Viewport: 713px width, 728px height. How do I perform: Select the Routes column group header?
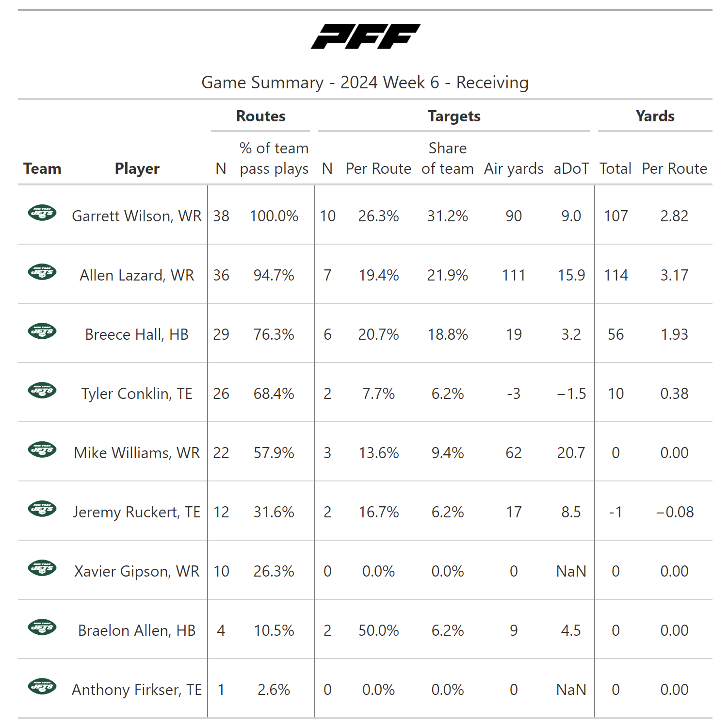260,116
